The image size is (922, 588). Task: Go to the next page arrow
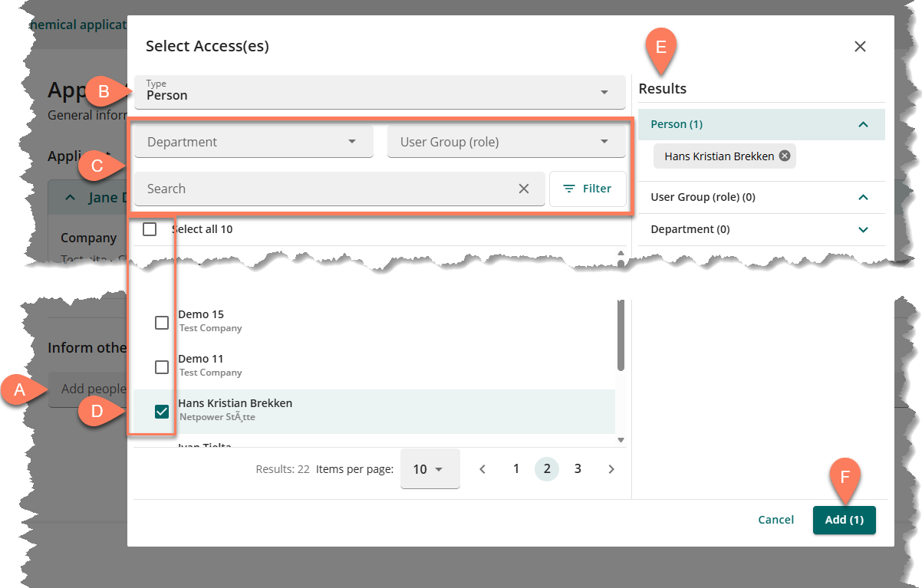[611, 469]
